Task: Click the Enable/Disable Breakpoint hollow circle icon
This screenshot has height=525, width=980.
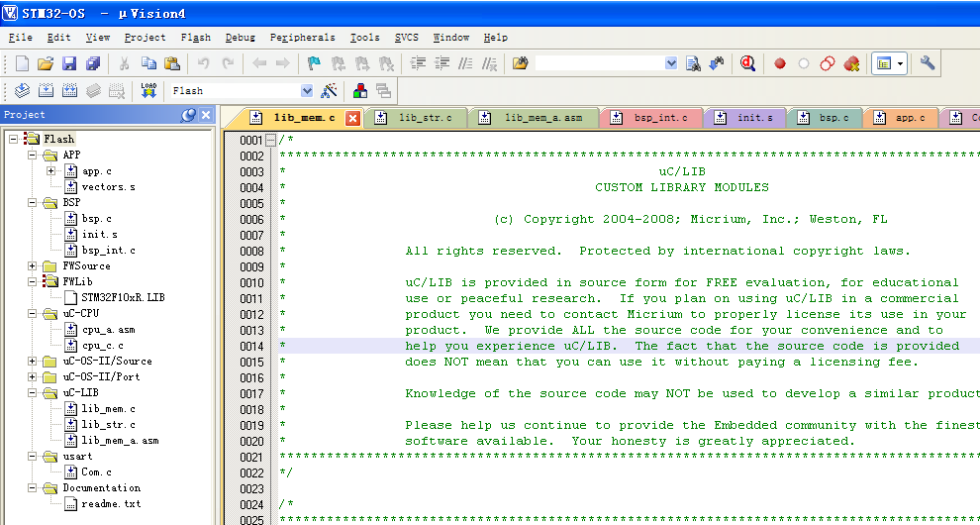Action: tap(804, 63)
